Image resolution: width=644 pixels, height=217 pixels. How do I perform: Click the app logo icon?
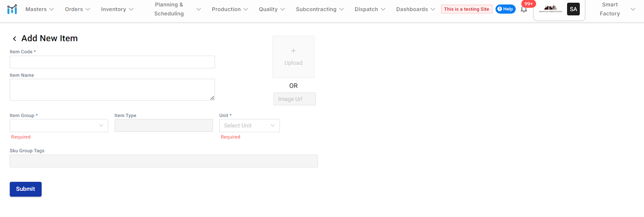(12, 9)
